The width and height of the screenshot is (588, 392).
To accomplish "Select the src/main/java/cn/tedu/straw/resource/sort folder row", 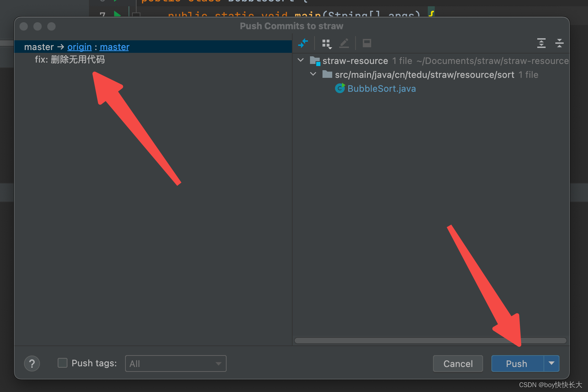I will coord(431,75).
